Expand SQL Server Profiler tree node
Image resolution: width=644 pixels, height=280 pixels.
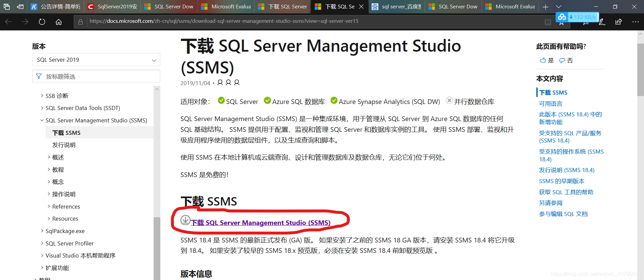[x=42, y=243]
